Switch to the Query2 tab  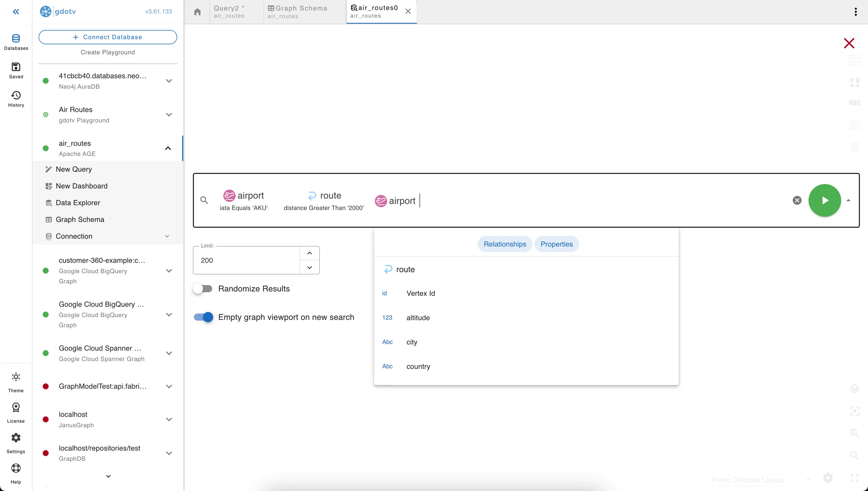pyautogui.click(x=236, y=12)
